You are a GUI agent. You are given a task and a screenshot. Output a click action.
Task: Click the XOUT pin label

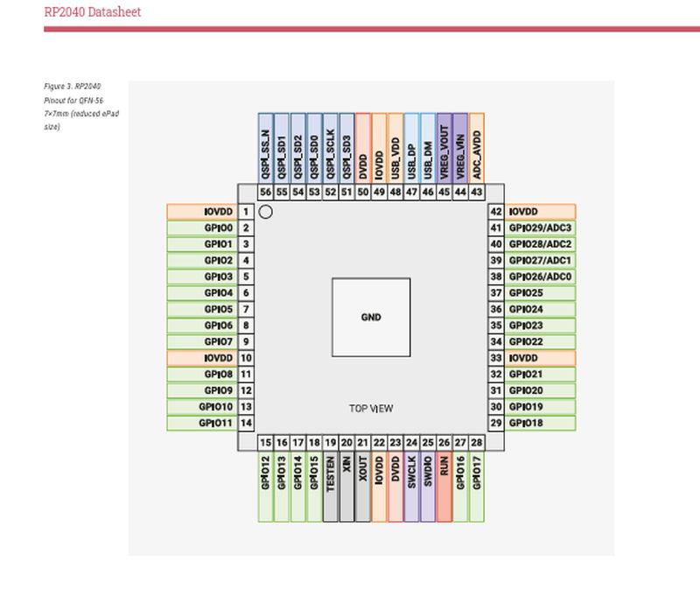point(363,487)
